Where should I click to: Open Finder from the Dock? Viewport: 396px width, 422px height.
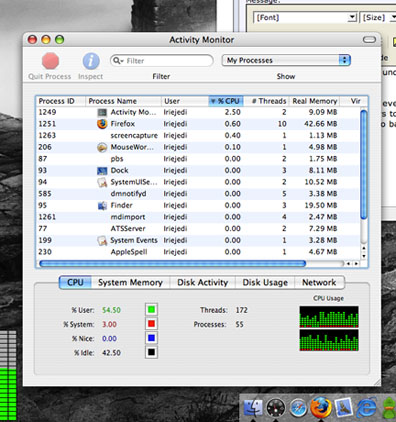click(x=253, y=407)
